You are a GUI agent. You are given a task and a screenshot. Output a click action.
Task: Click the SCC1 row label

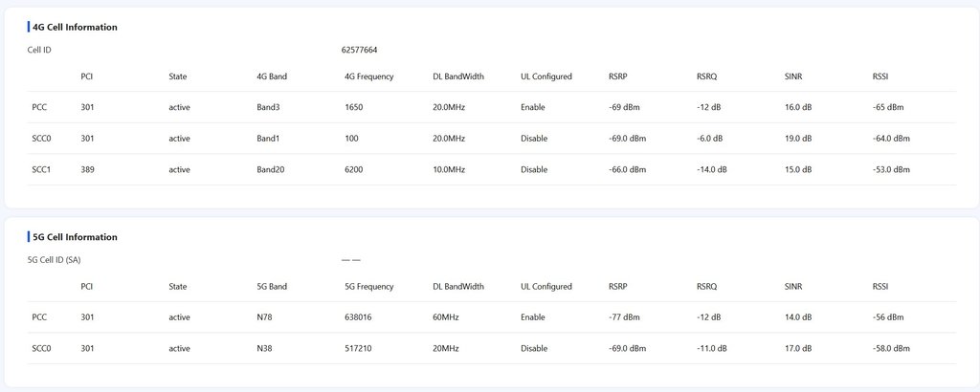click(x=41, y=169)
